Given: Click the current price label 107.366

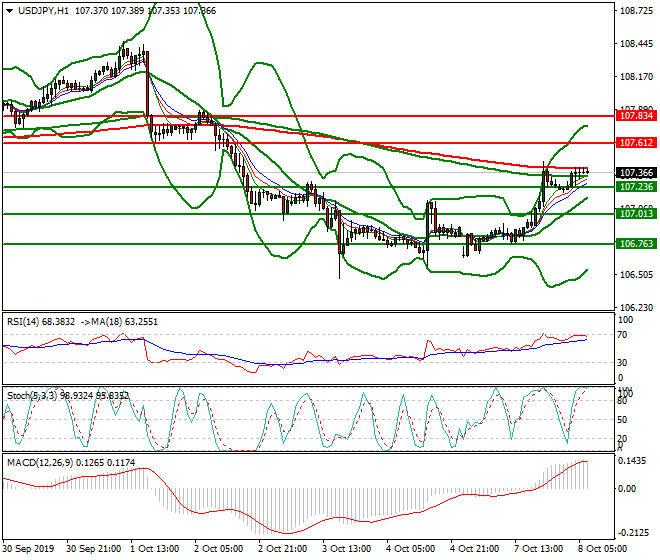Looking at the screenshot, I should 636,173.
